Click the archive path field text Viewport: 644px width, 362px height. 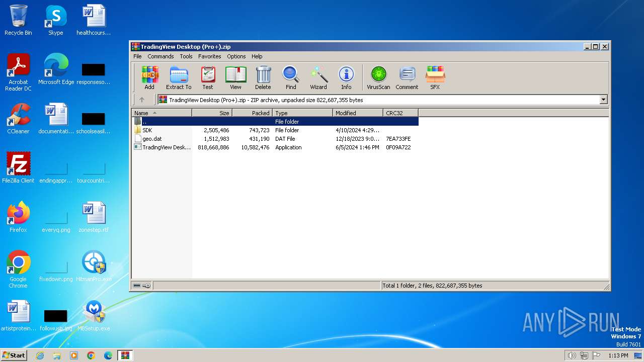pos(266,100)
